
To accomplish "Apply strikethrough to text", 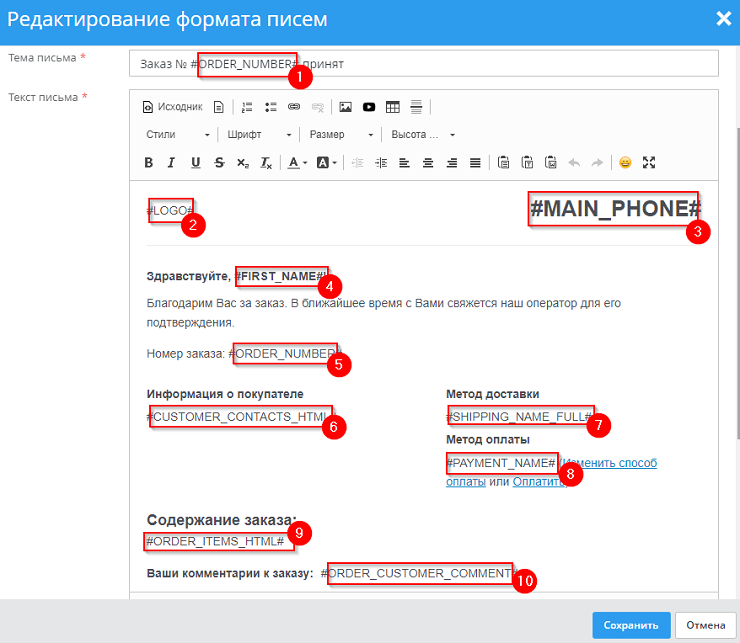I will coord(218,162).
